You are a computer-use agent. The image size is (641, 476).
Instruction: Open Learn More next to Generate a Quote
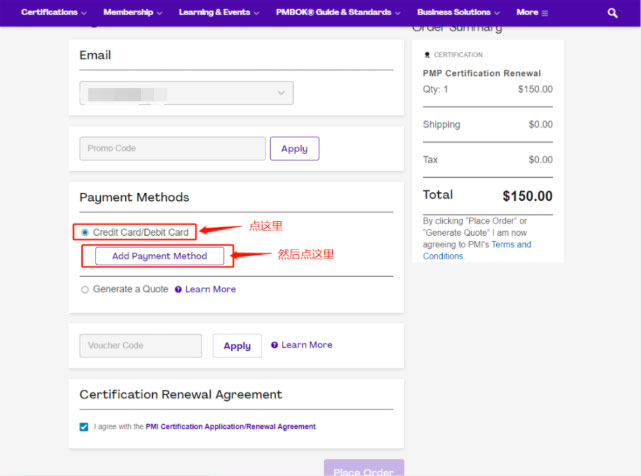coord(211,290)
